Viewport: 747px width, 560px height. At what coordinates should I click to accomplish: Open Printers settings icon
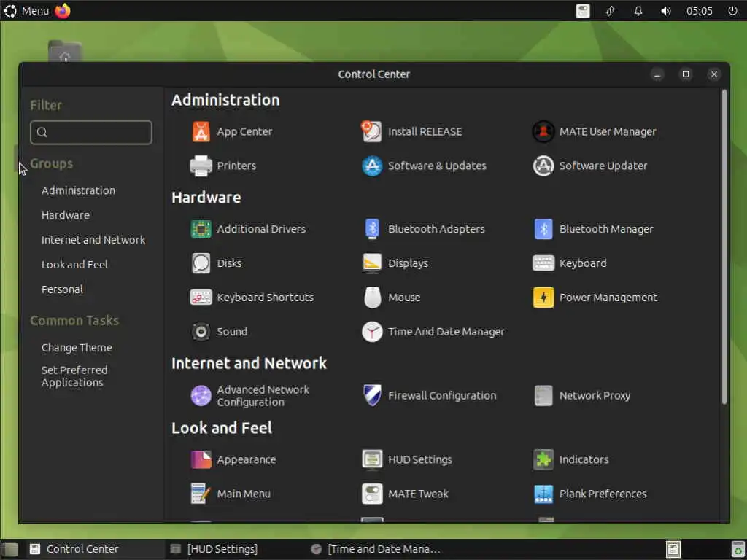201,166
